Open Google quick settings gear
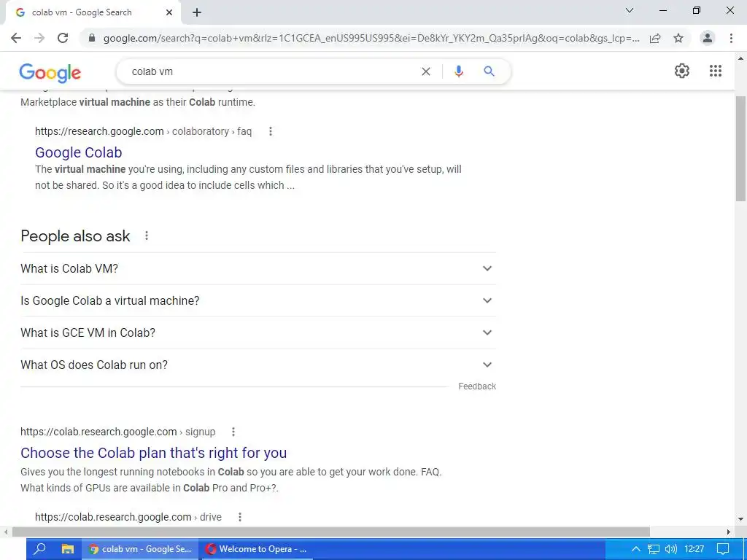The height and width of the screenshot is (560, 747). [x=682, y=71]
